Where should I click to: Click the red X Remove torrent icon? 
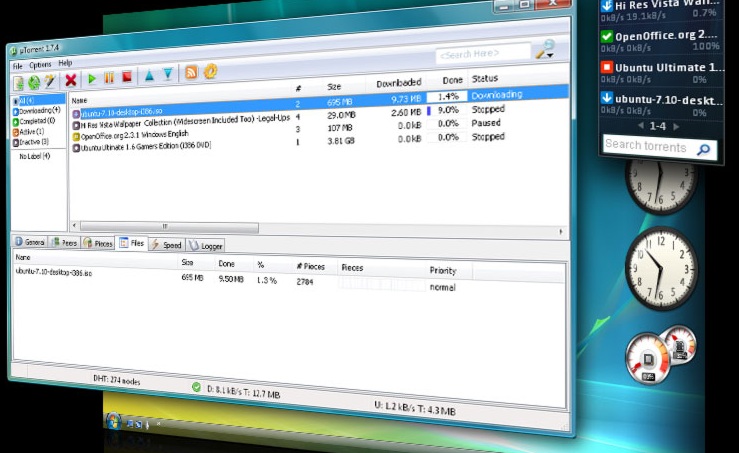click(x=71, y=80)
